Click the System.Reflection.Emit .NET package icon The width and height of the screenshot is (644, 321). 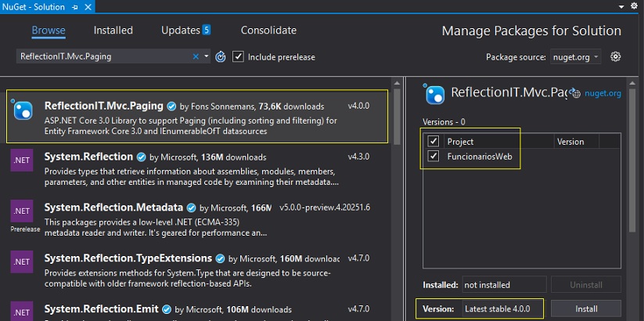(22, 312)
